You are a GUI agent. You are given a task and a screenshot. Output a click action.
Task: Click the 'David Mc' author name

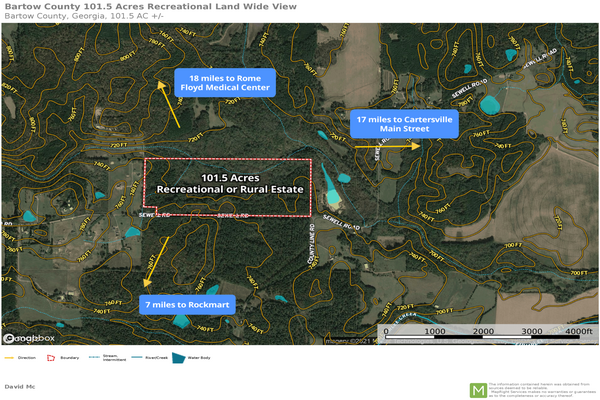tap(20, 385)
